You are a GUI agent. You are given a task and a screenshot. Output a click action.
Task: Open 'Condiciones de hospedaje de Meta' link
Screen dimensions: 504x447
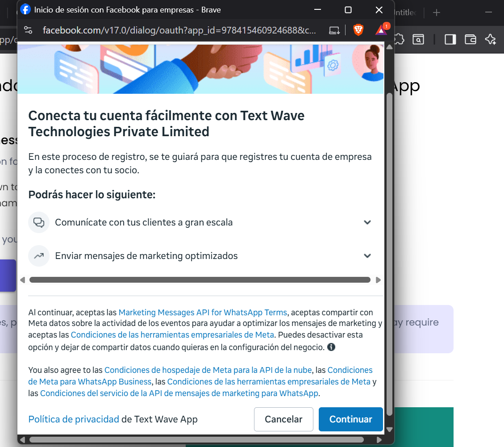point(208,370)
